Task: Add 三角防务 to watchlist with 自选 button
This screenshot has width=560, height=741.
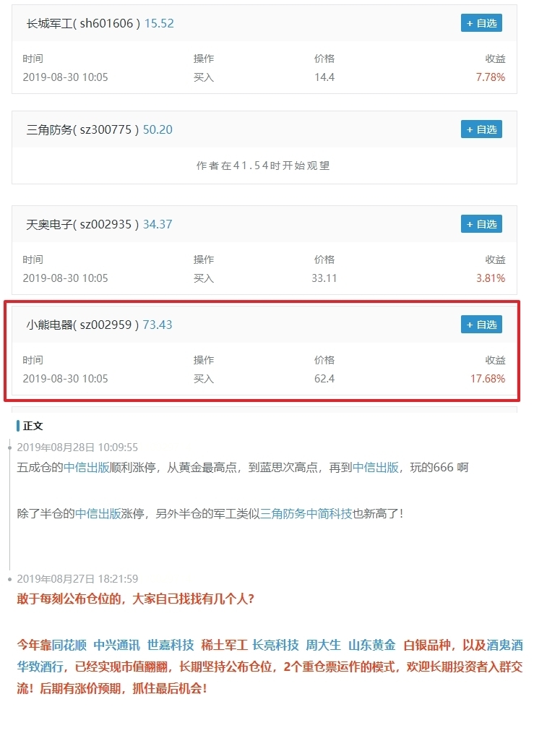Action: pos(481,129)
